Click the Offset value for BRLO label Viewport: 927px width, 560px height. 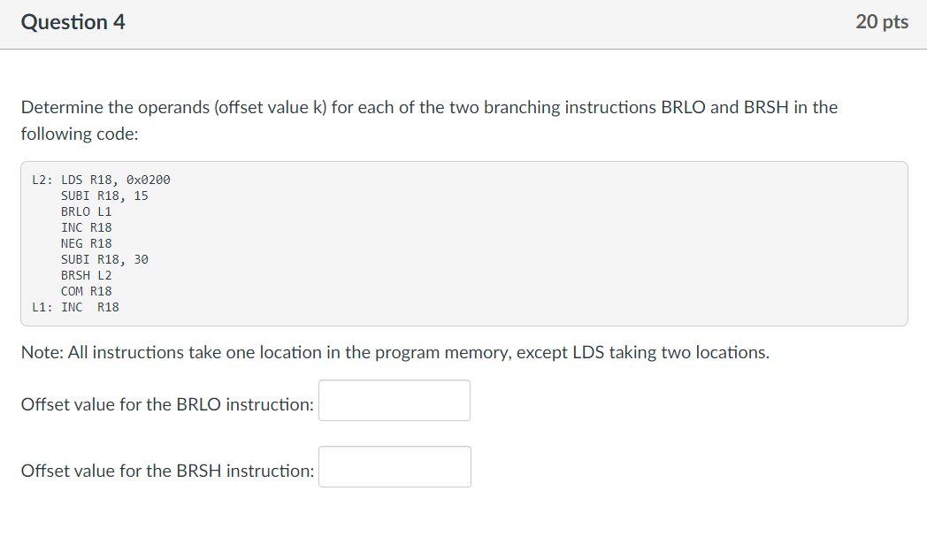[166, 403]
